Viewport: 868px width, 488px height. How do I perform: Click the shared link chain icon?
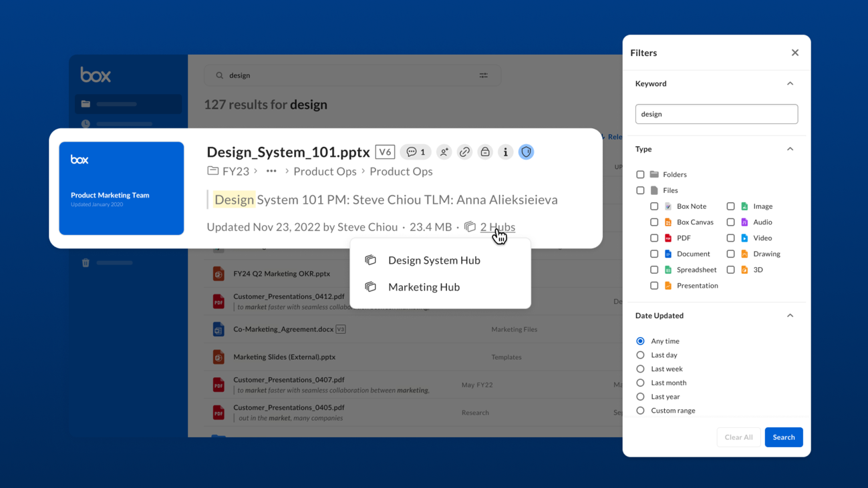464,152
